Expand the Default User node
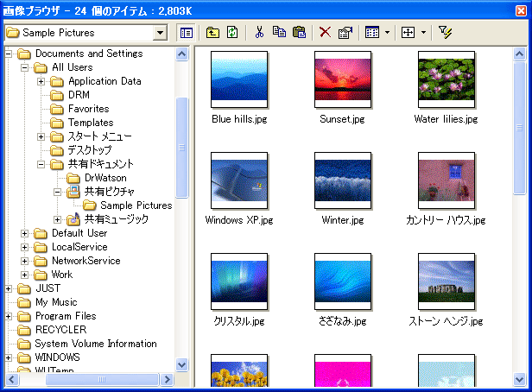Viewport: 532px width, 392px height. pyautogui.click(x=24, y=233)
